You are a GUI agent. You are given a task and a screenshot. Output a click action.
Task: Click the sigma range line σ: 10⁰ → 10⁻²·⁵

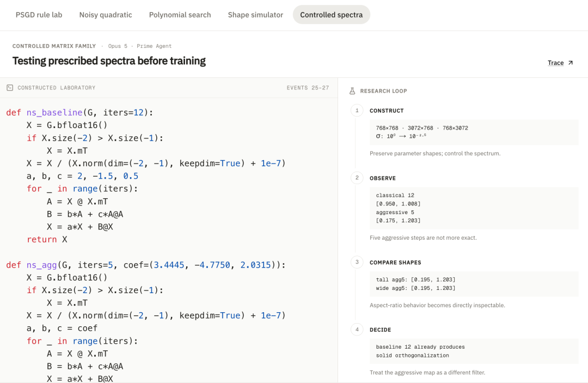(401, 136)
